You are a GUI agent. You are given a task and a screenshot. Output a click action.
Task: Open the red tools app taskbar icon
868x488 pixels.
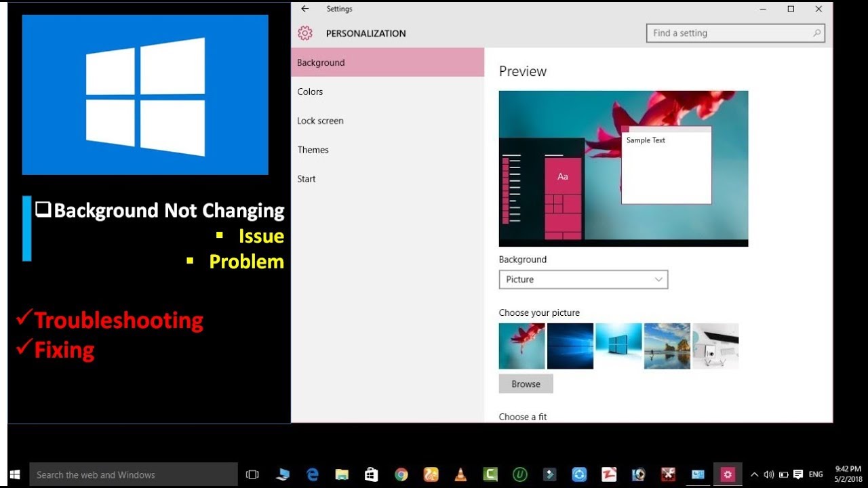pyautogui.click(x=668, y=474)
